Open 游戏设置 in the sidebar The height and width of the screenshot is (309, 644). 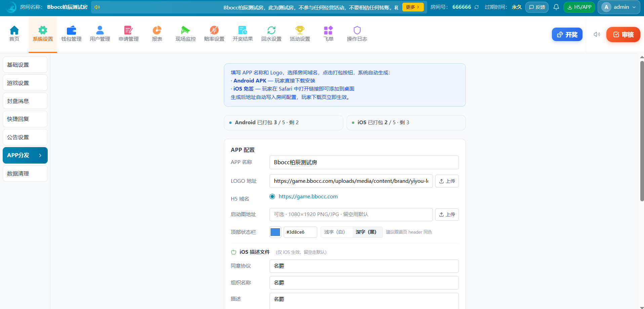point(25,83)
